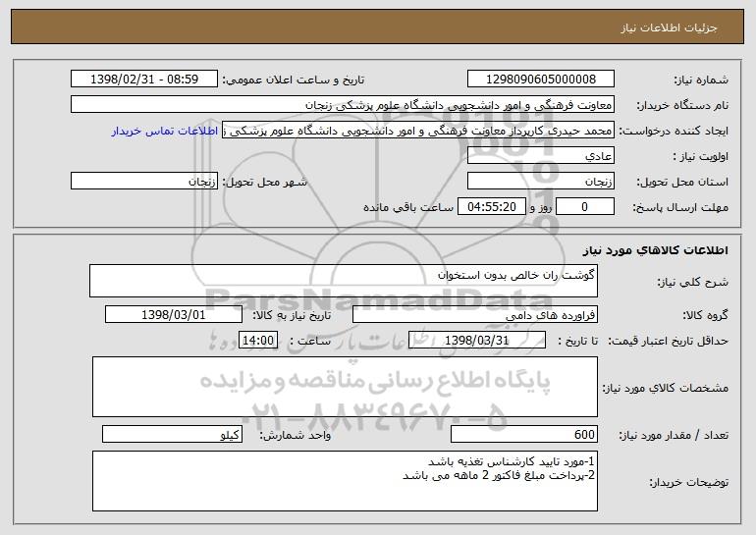
Task: Click the label ساعت beside the 14:00 field
Action: pos(310,341)
